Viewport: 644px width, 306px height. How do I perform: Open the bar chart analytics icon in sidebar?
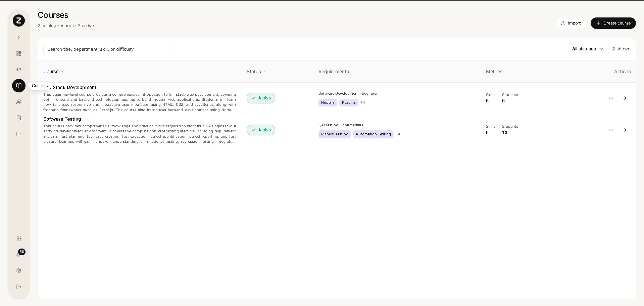[19, 134]
